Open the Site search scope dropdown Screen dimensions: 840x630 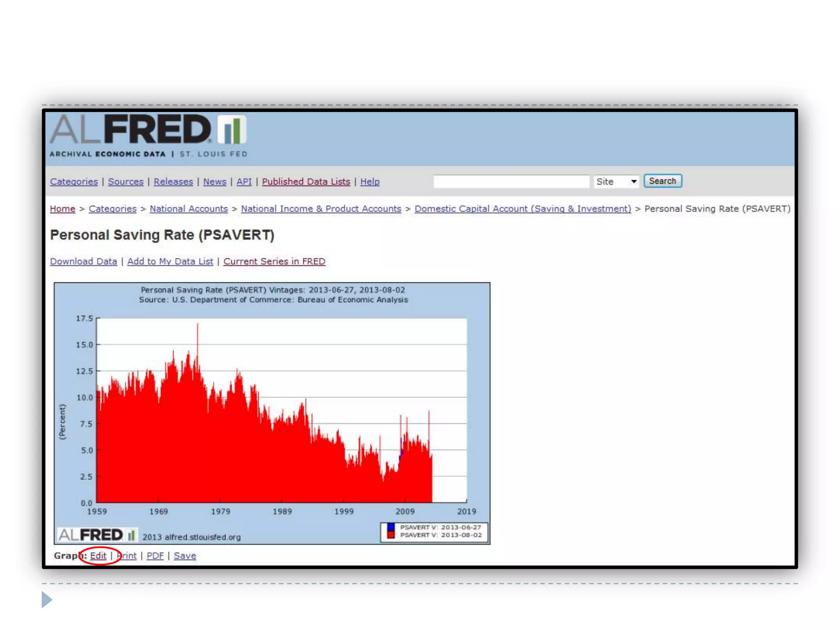(x=616, y=181)
